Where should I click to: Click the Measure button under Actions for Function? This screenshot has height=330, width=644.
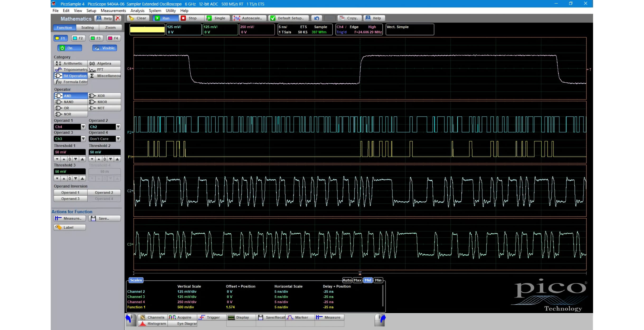point(70,218)
